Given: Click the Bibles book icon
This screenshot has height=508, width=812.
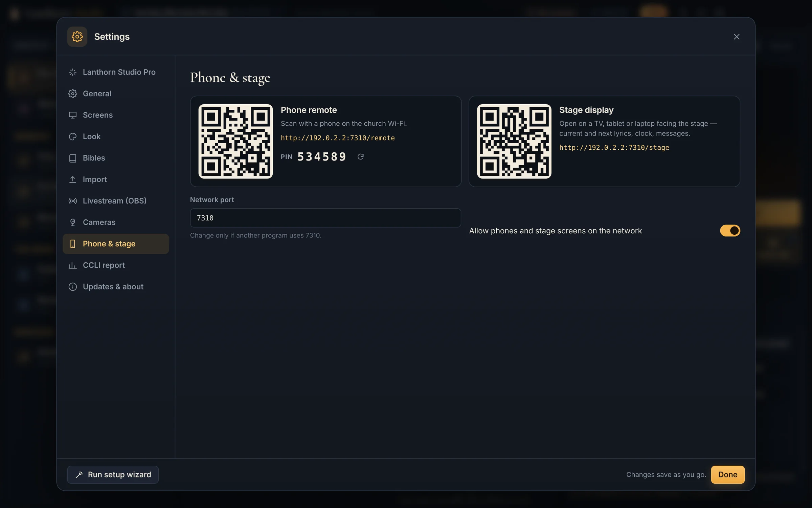Looking at the screenshot, I should tap(73, 158).
